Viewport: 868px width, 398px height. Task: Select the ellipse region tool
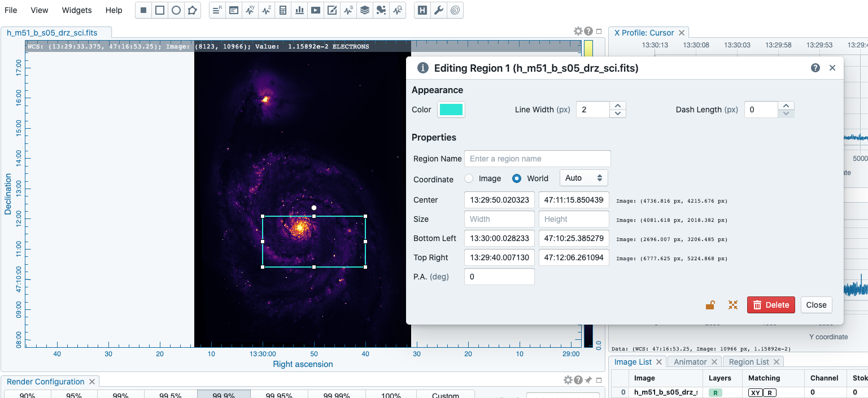[x=176, y=10]
